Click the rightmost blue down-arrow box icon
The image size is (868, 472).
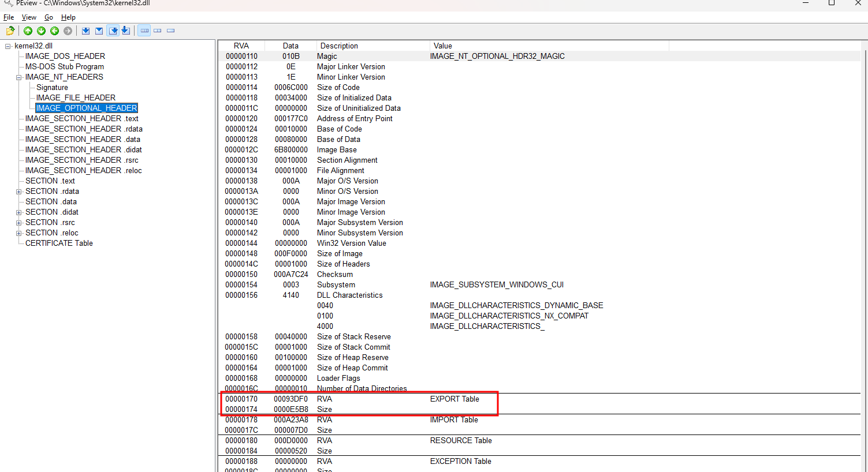pyautogui.click(x=126, y=31)
